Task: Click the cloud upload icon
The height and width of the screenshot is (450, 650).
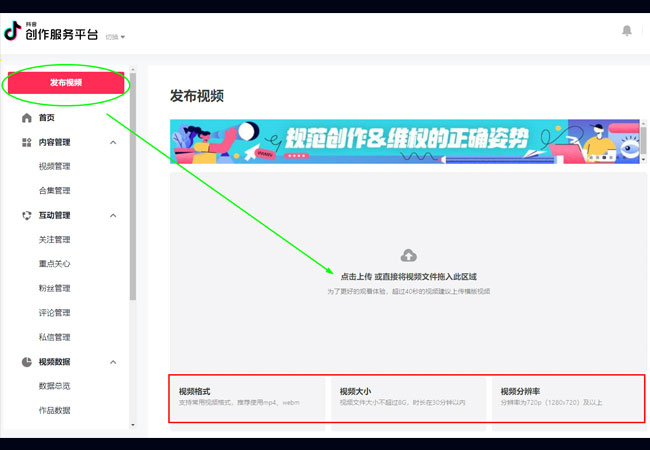Action: coord(408,256)
